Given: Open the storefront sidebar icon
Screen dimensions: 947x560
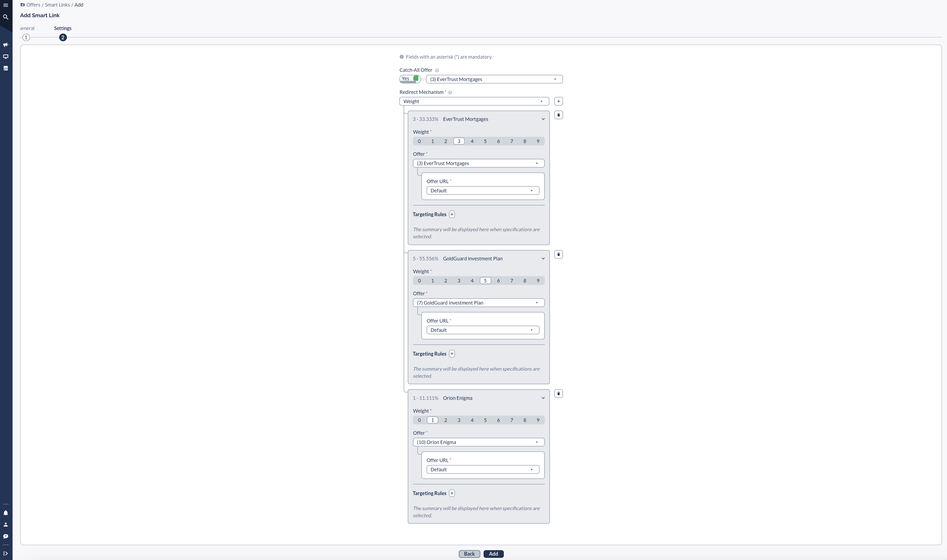Looking at the screenshot, I should pyautogui.click(x=6, y=68).
